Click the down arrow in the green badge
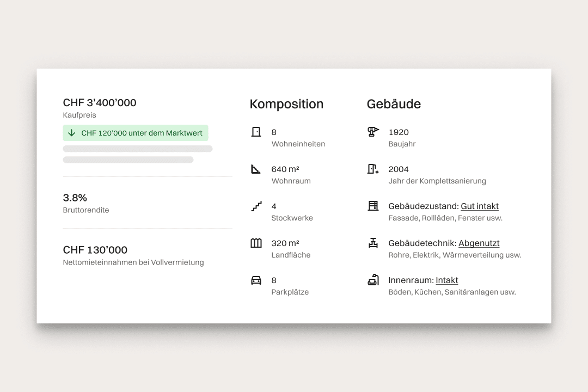Image resolution: width=588 pixels, height=392 pixels. coord(71,133)
